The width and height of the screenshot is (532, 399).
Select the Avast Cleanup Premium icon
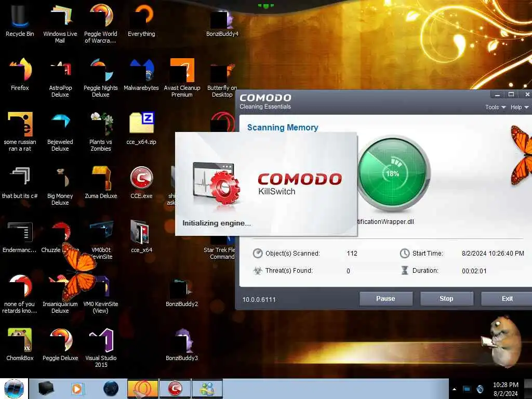(182, 78)
